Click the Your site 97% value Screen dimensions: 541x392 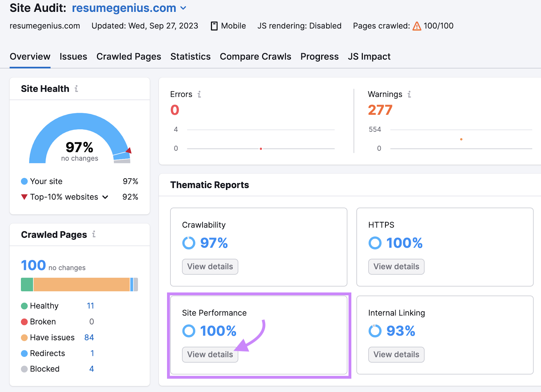[131, 181]
